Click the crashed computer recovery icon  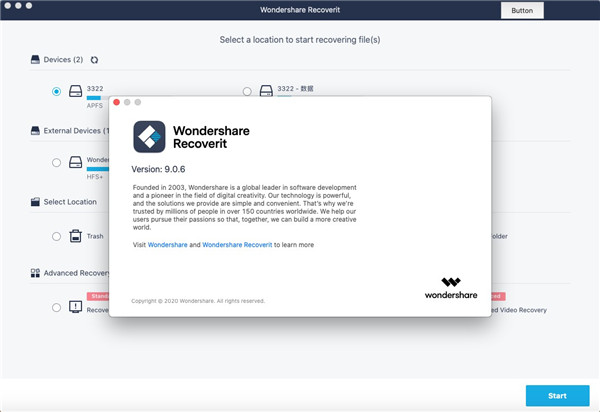[x=75, y=307]
